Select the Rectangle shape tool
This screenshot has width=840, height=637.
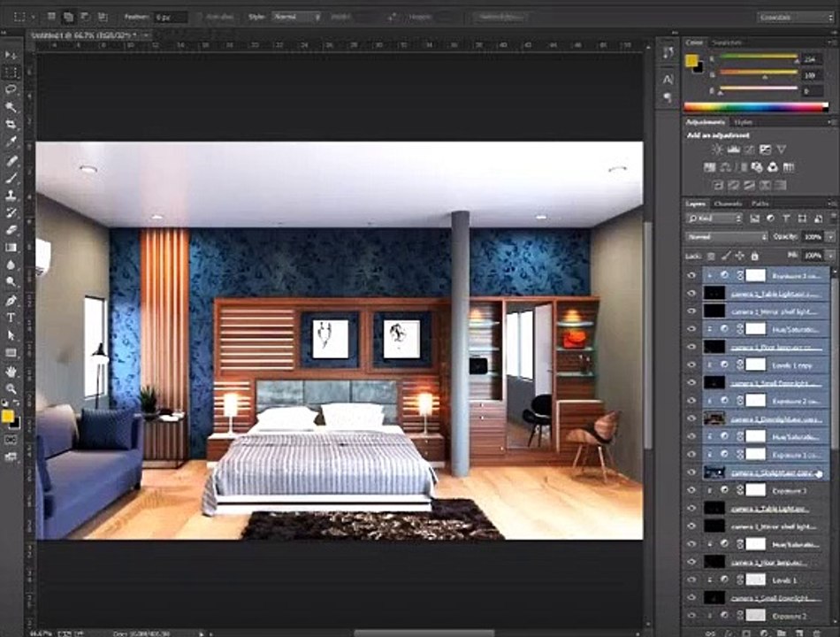(11, 353)
